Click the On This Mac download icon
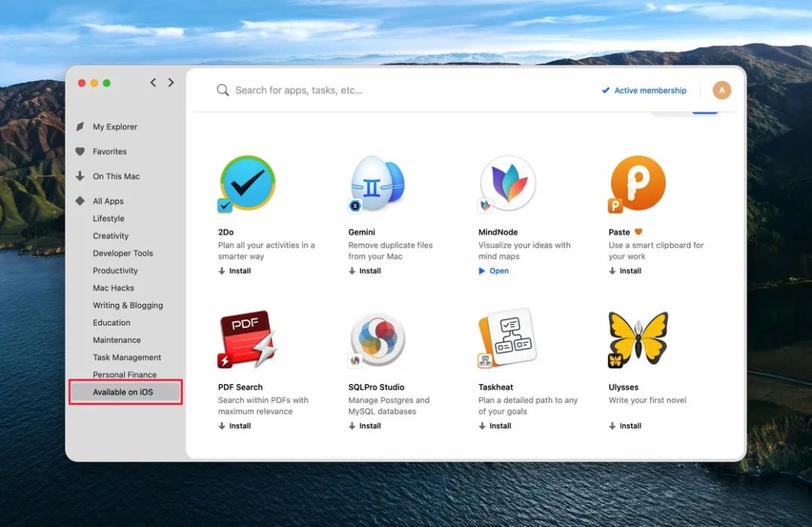 80,176
